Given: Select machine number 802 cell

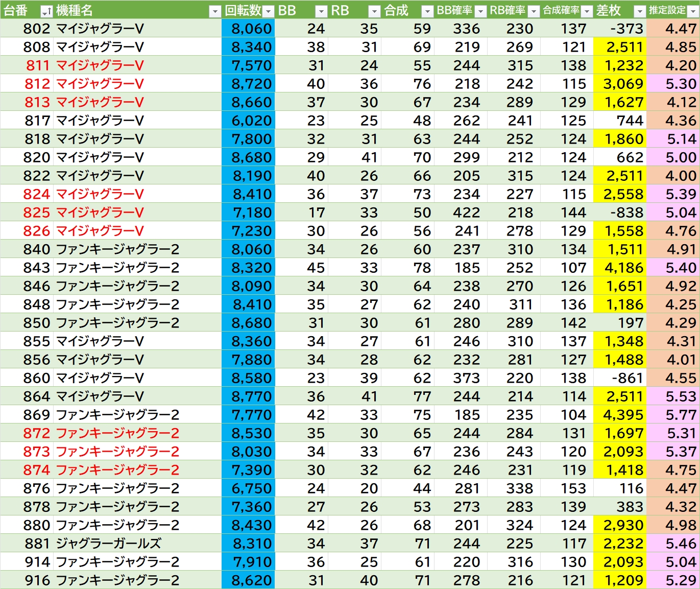Looking at the screenshot, I should click(x=37, y=29).
